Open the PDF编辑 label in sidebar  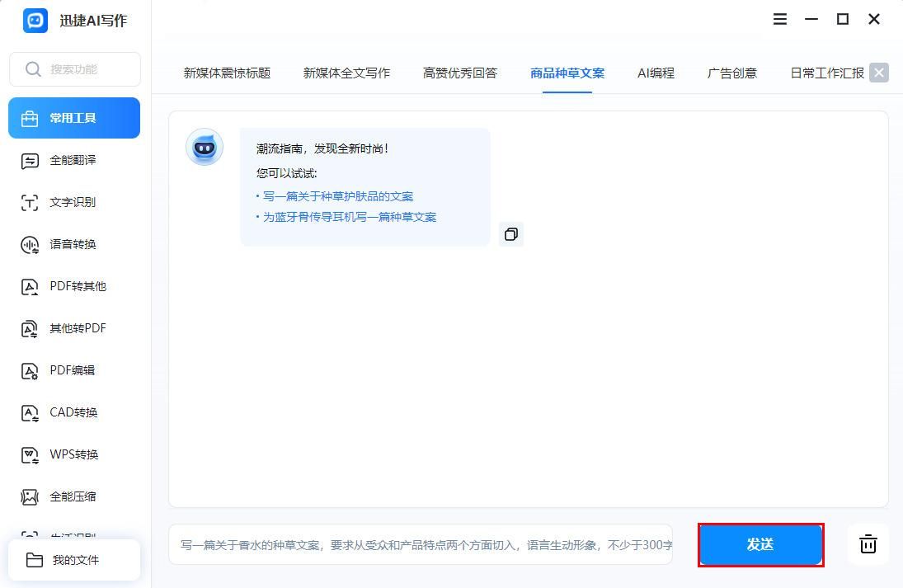[72, 370]
